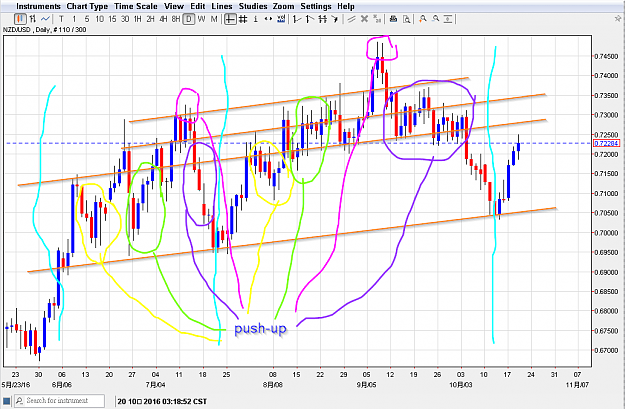Switch to the line chart icon
The image size is (625, 409).
pos(45,19)
